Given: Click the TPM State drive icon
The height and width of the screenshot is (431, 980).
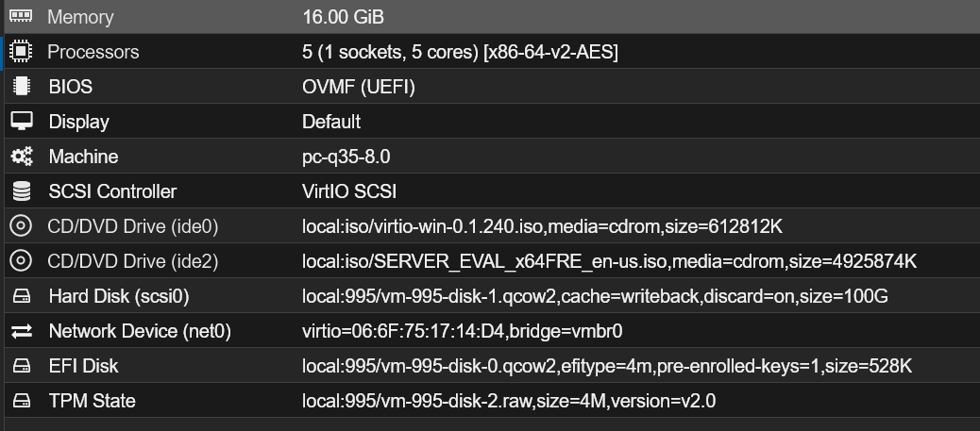Looking at the screenshot, I should (21, 401).
